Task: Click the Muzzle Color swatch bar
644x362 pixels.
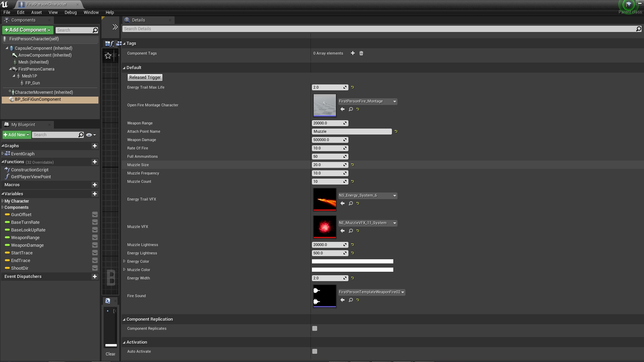Action: pyautogui.click(x=352, y=270)
